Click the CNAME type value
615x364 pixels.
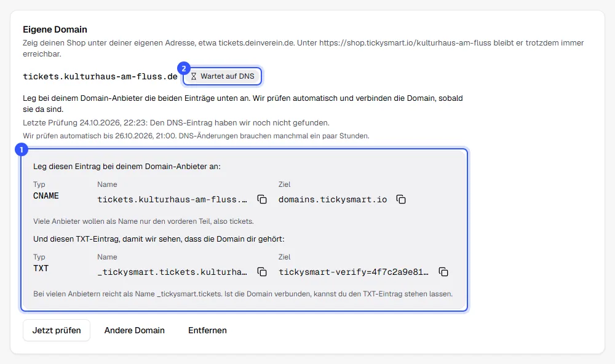(x=46, y=196)
